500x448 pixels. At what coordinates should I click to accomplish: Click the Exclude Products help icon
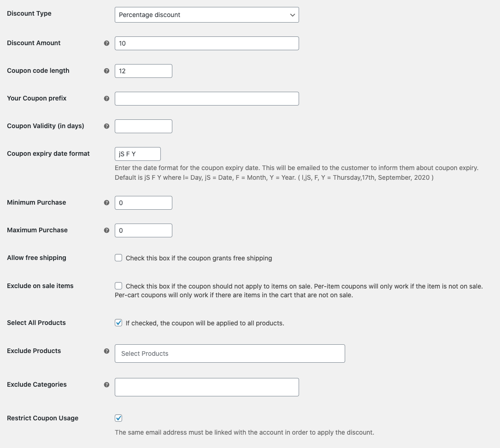click(106, 351)
